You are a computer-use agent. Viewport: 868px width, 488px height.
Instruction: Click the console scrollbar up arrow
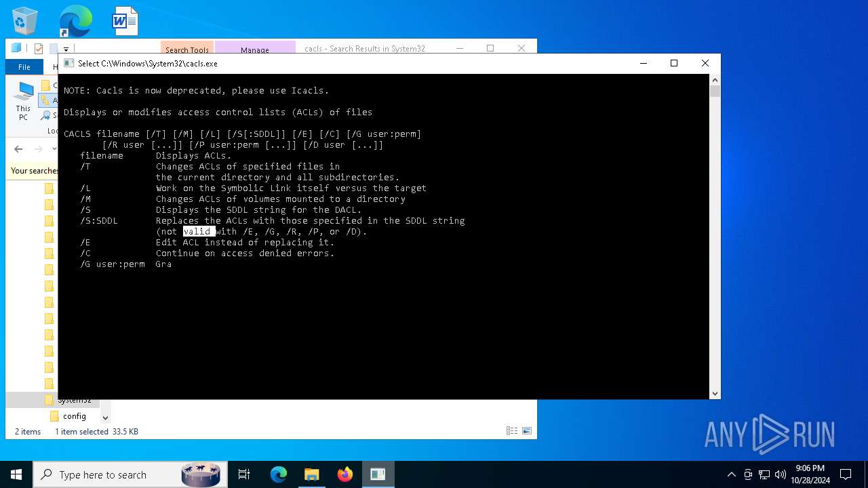(x=715, y=79)
